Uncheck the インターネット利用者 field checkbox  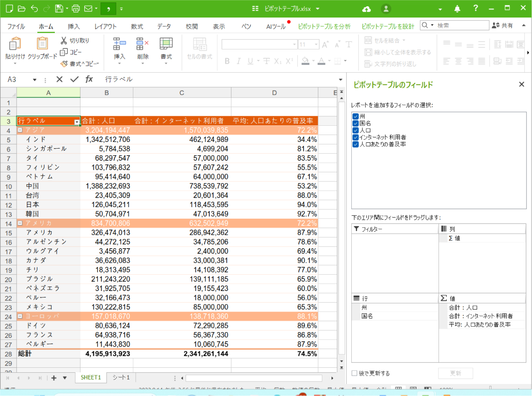[355, 137]
